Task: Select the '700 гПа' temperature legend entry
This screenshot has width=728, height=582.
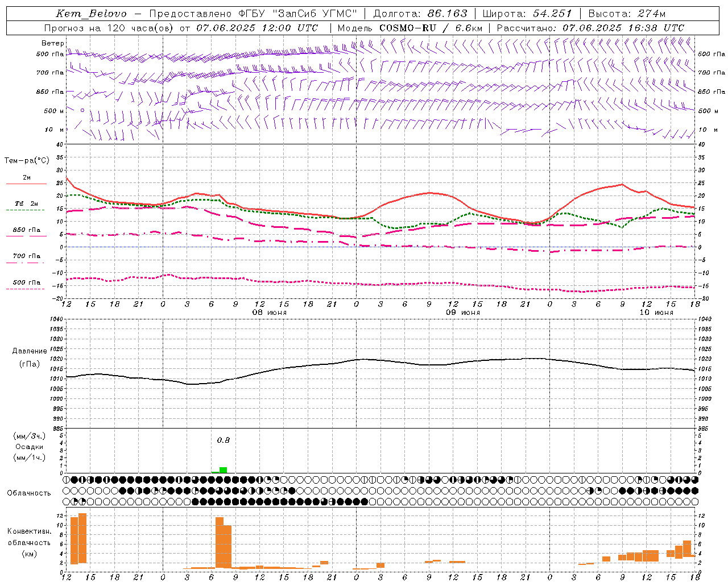Action: (27, 256)
